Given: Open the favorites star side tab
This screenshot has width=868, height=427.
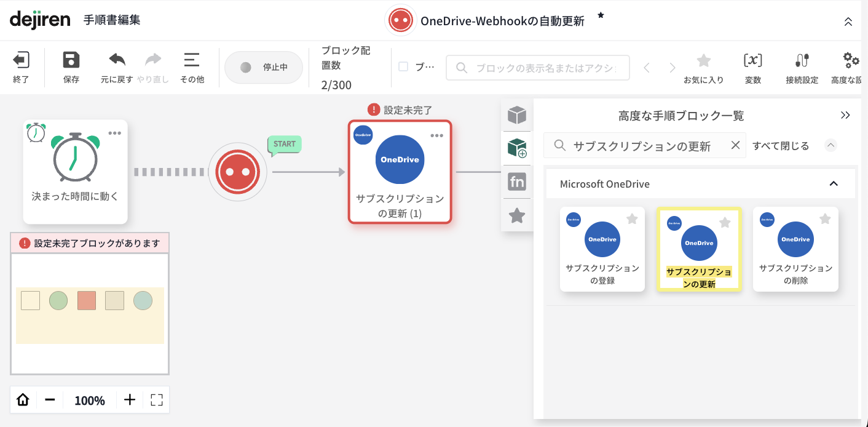Looking at the screenshot, I should click(517, 215).
